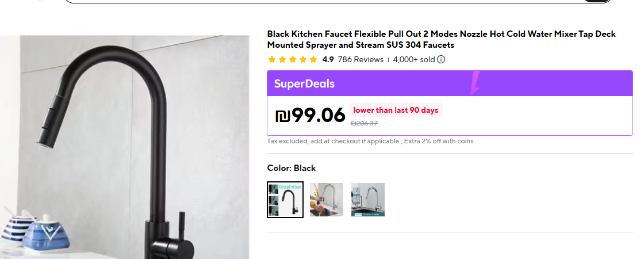Click the lightning bolt on SuperDeals banner
Viewport: 644px width, 259px height.
pos(476,83)
